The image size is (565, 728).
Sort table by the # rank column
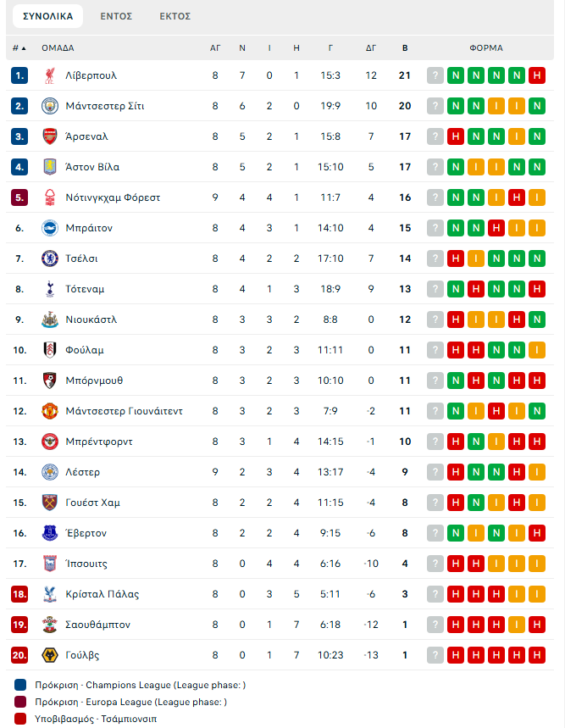pos(19,47)
